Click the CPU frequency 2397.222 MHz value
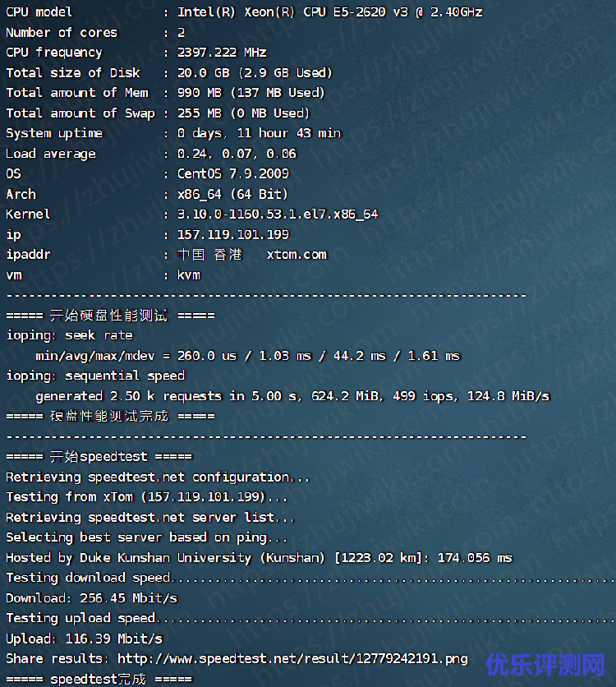Viewport: 616px width, 687px height. 222,53
